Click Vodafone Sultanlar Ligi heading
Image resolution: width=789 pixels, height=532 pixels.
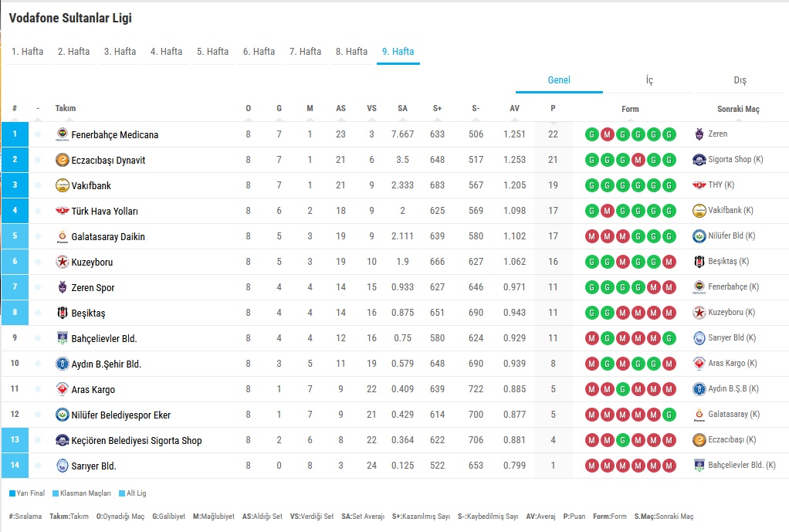pos(70,18)
